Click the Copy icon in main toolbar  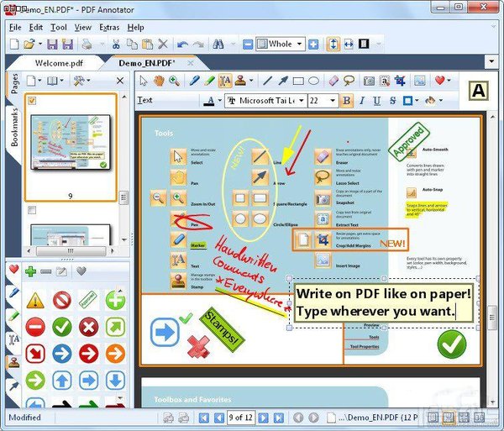(x=132, y=44)
